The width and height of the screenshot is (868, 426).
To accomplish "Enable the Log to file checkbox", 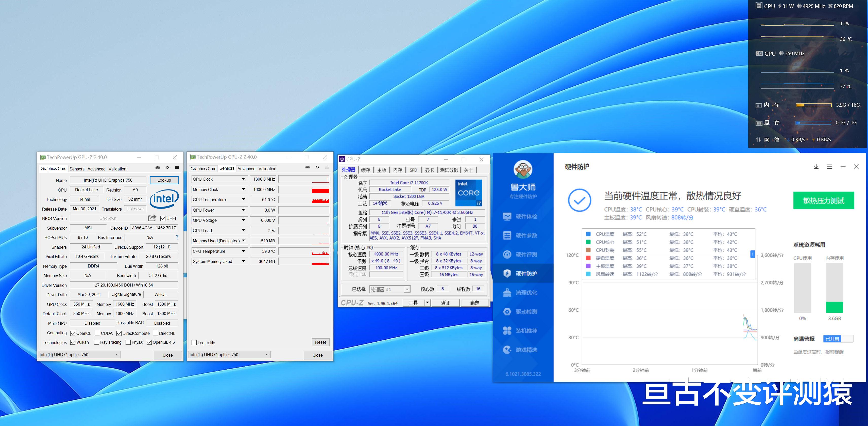I will pyautogui.click(x=194, y=343).
